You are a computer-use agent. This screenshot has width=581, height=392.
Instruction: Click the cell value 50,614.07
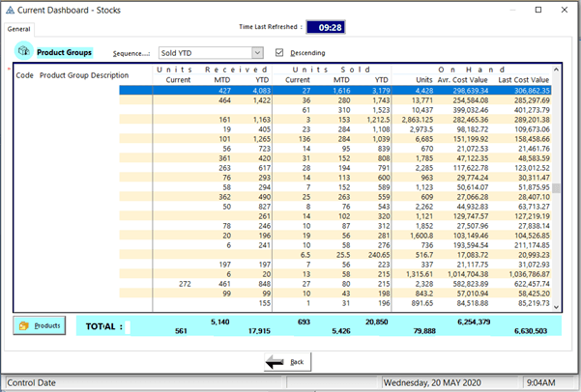pos(472,187)
